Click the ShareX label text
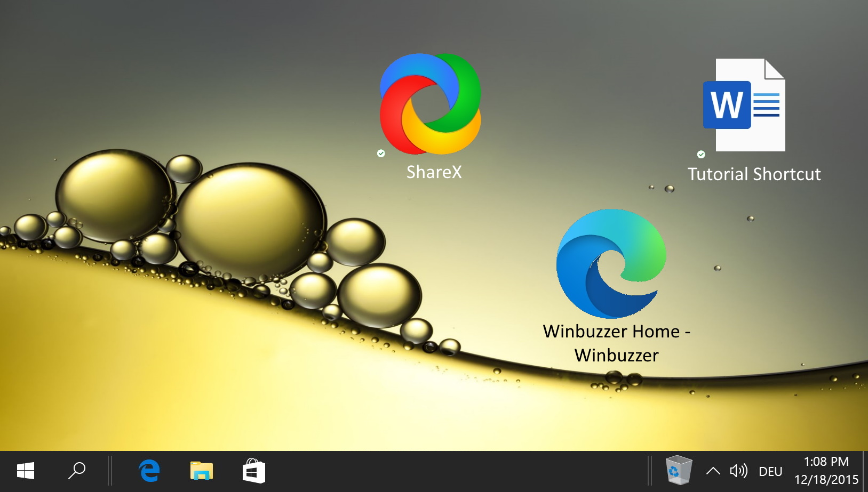 [434, 172]
